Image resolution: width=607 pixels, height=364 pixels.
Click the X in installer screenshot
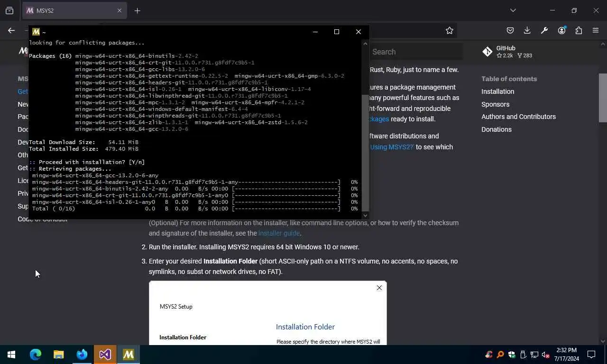coord(379,288)
